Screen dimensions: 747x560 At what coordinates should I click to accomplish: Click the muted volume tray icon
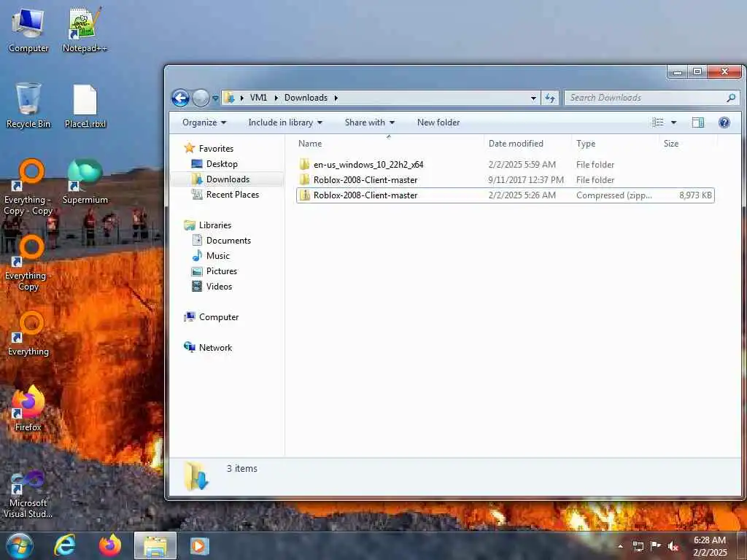pyautogui.click(x=673, y=546)
